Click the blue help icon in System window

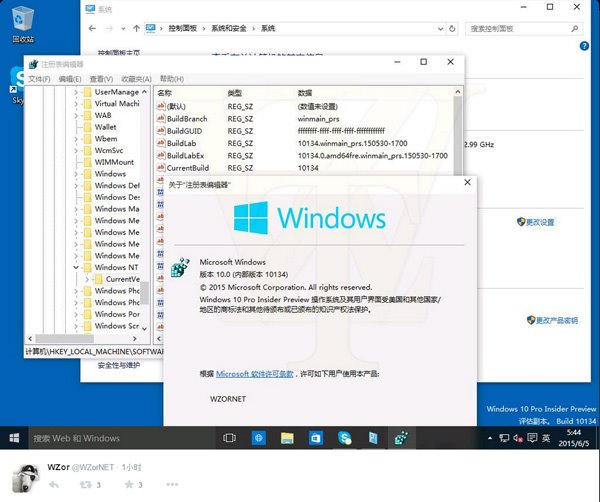click(583, 46)
